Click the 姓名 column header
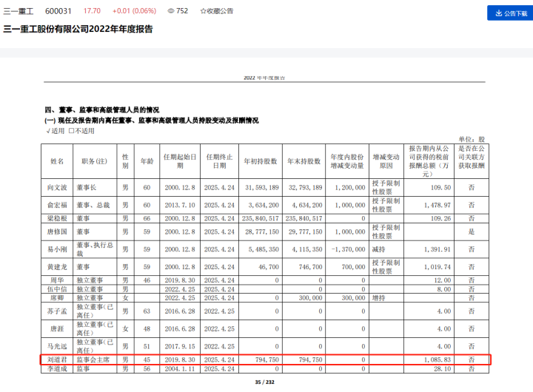This screenshot has width=533, height=392. tap(57, 161)
